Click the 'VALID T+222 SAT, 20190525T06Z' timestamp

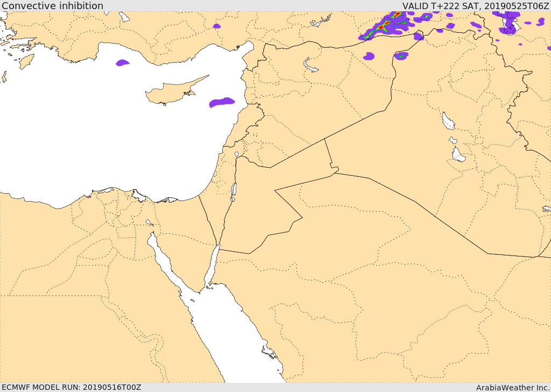click(x=476, y=6)
